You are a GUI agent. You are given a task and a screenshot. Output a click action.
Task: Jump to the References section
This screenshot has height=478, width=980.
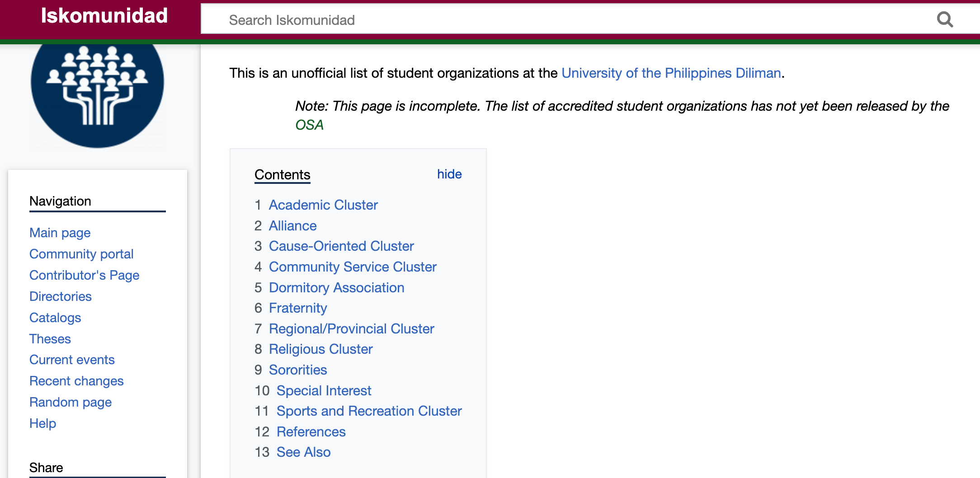311,431
